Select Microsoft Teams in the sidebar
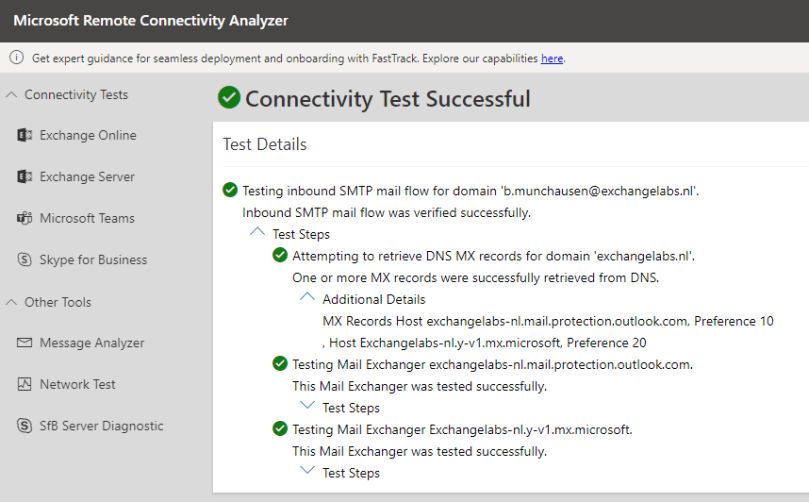The width and height of the screenshot is (809, 502). (x=87, y=218)
